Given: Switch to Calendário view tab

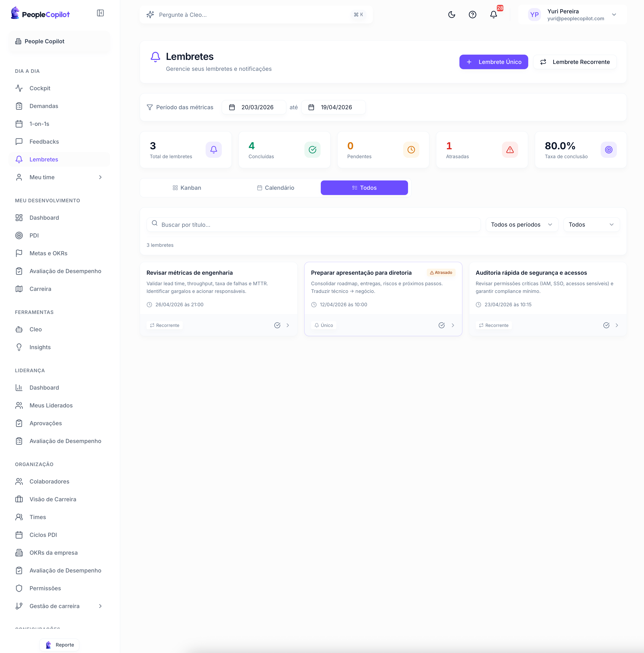Looking at the screenshot, I should click(x=275, y=188).
